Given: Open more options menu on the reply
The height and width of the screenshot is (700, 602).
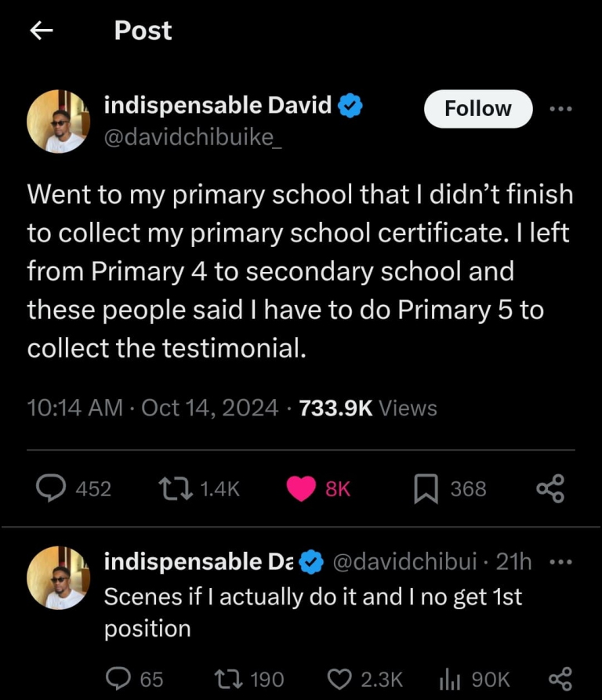Looking at the screenshot, I should (560, 562).
